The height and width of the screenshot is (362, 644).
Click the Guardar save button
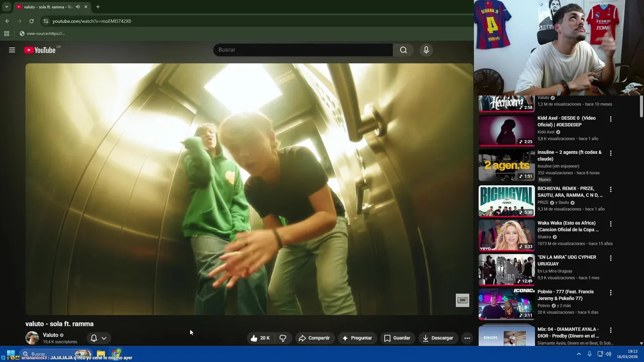[397, 338]
